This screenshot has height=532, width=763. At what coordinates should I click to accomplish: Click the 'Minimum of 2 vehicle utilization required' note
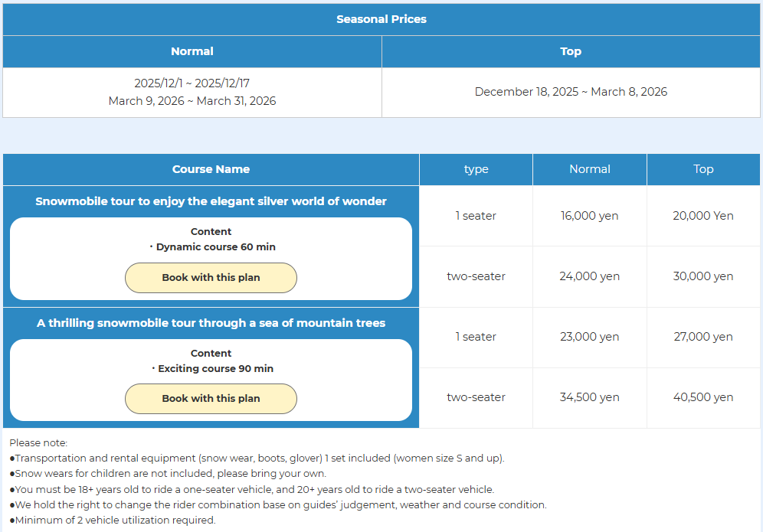point(115,521)
